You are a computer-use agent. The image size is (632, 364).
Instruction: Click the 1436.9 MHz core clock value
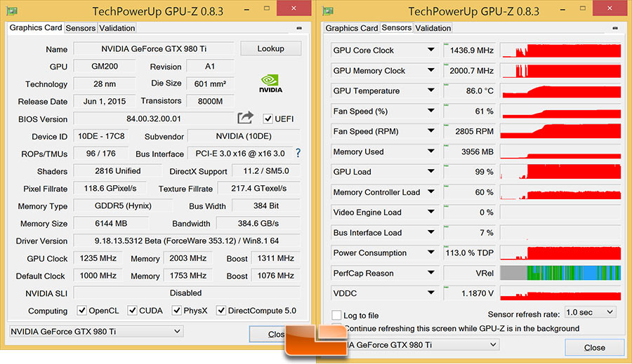470,50
